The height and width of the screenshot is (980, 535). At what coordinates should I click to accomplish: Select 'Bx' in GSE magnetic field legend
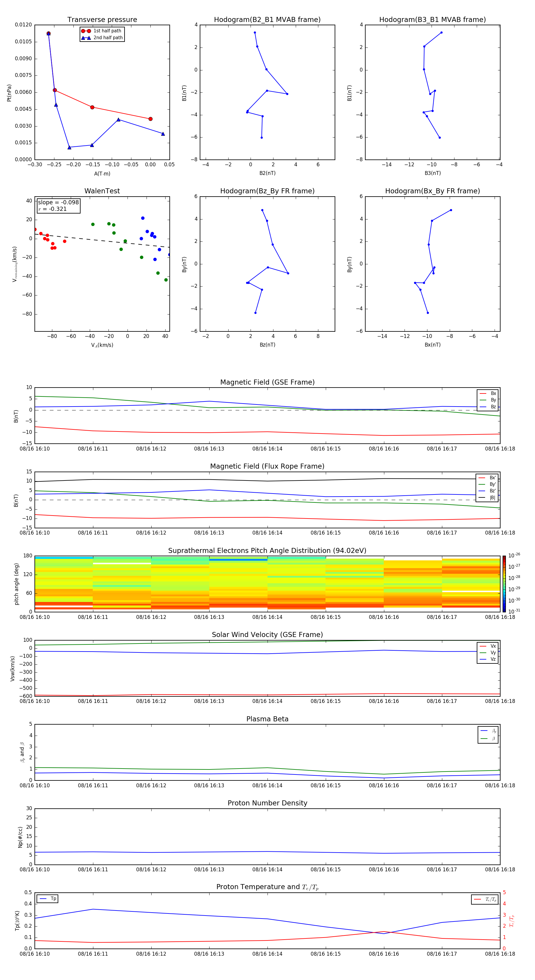488,393
